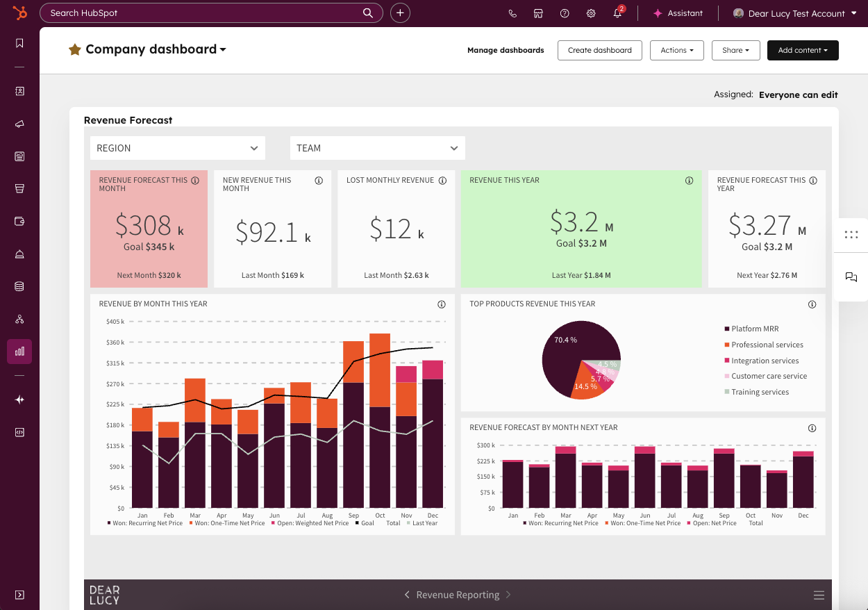Open the notifications bell icon

tap(617, 13)
